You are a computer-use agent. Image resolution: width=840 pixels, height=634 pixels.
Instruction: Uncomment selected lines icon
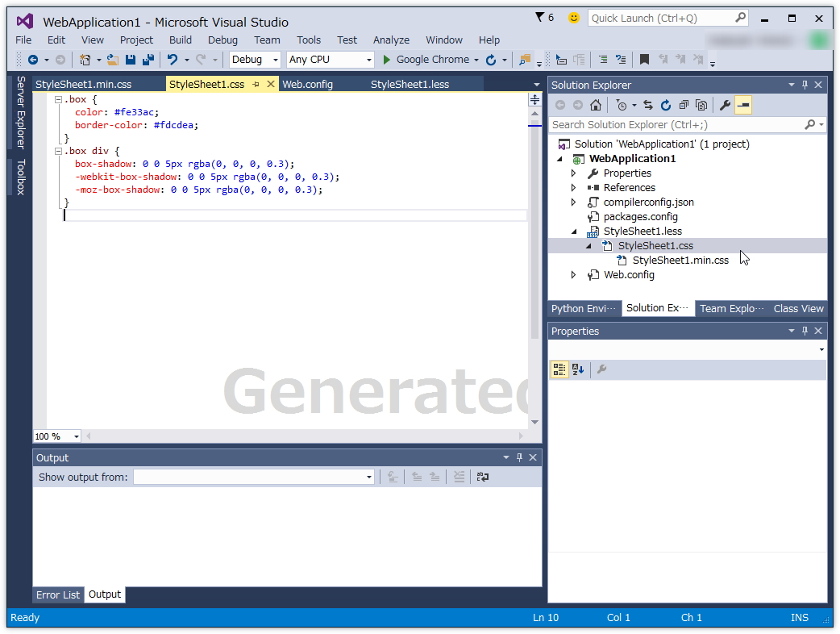[x=621, y=60]
